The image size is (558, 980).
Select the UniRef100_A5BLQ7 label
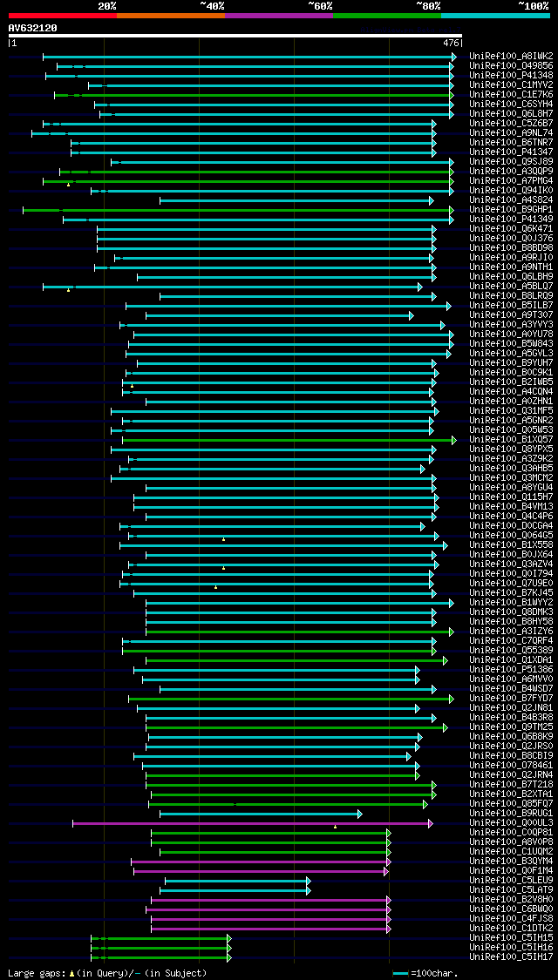coord(511,287)
